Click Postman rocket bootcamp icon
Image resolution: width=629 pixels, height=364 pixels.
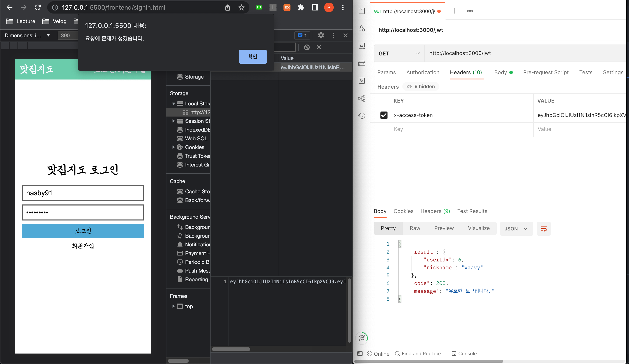(362, 338)
